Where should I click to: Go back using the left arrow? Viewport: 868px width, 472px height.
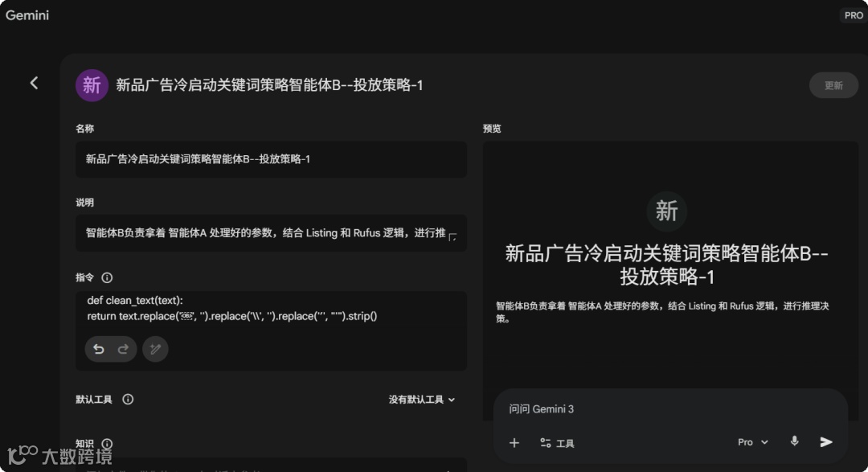click(34, 83)
